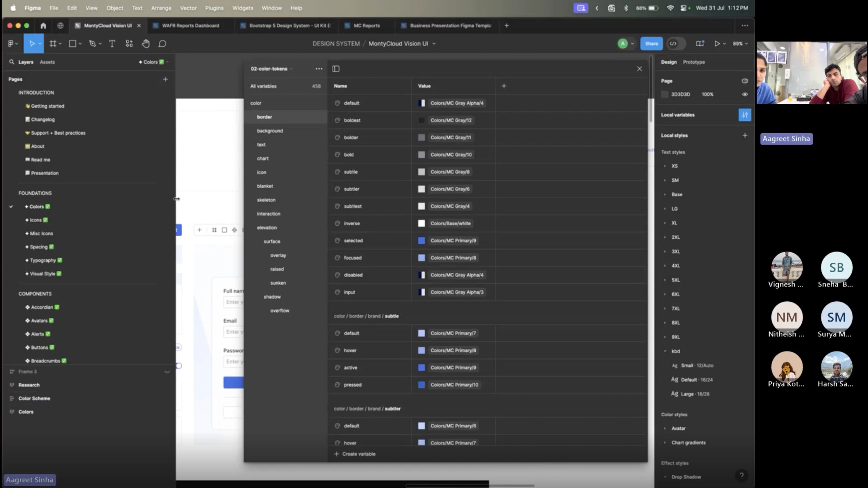868x488 pixels.
Task: Add a new local style
Action: pos(745,135)
